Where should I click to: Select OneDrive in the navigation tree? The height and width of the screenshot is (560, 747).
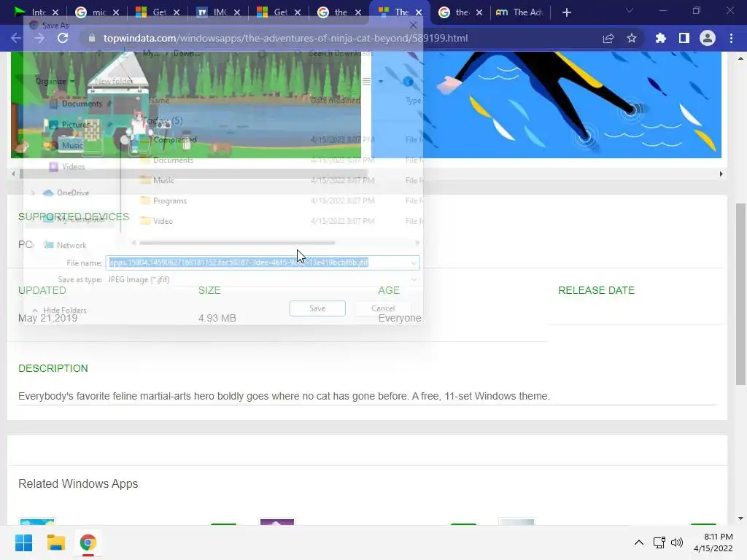pyautogui.click(x=72, y=192)
